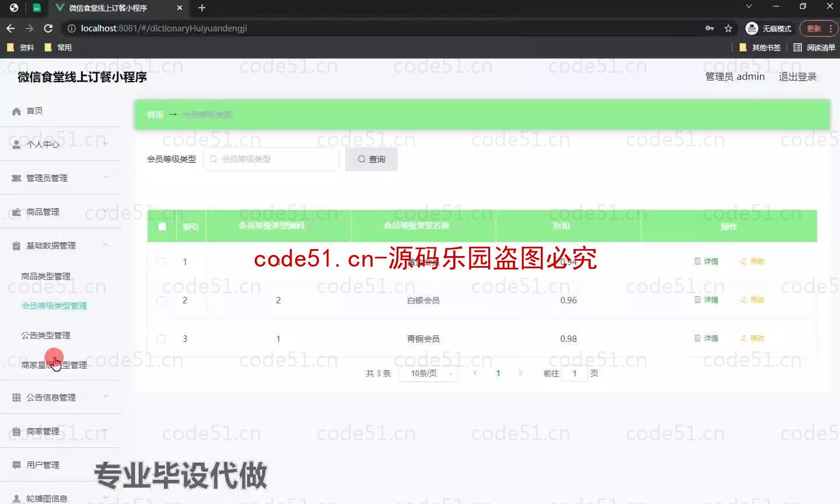Click the 基础数据管理 sidebar icon
This screenshot has height=504, width=840.
[16, 246]
